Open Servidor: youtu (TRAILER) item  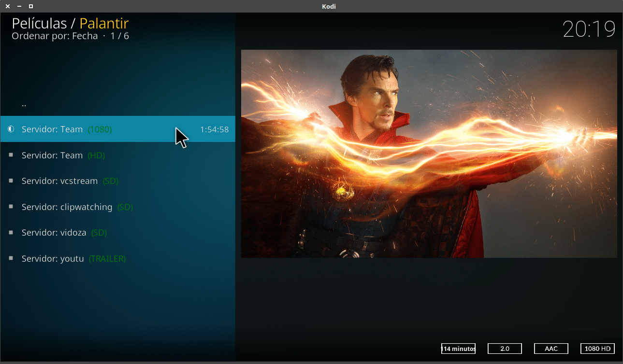(117, 259)
